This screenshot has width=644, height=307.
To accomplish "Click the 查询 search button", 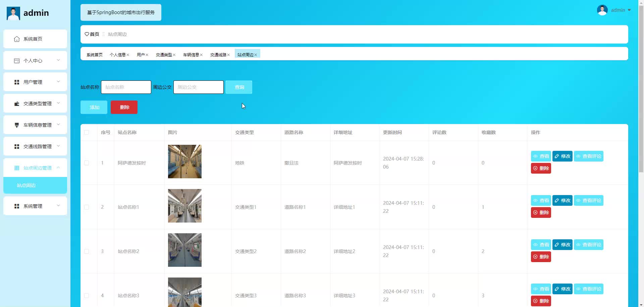I will tap(239, 87).
